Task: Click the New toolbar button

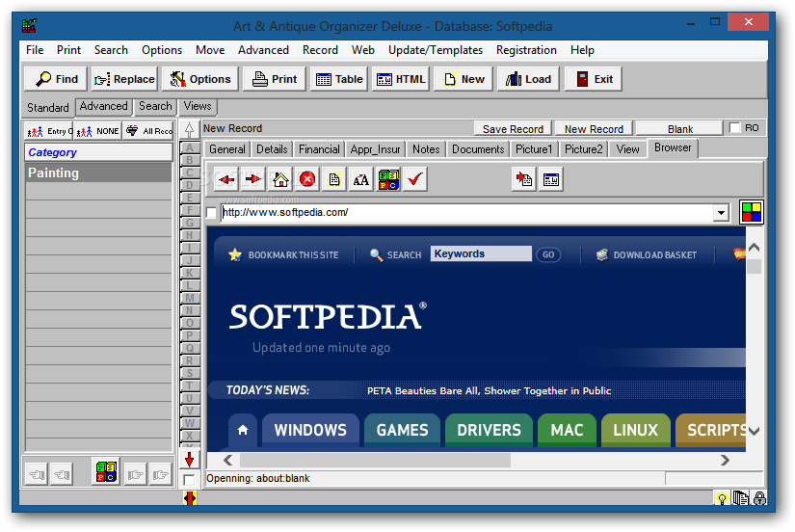Action: coord(463,79)
